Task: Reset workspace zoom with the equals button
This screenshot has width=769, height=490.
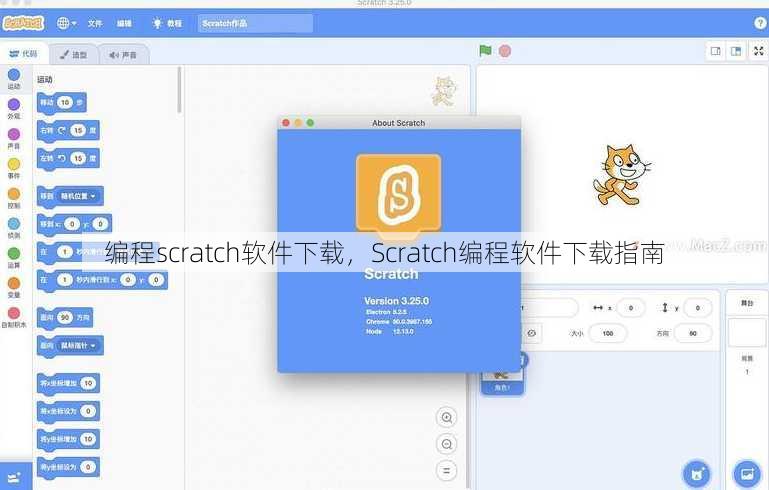Action: [x=446, y=470]
